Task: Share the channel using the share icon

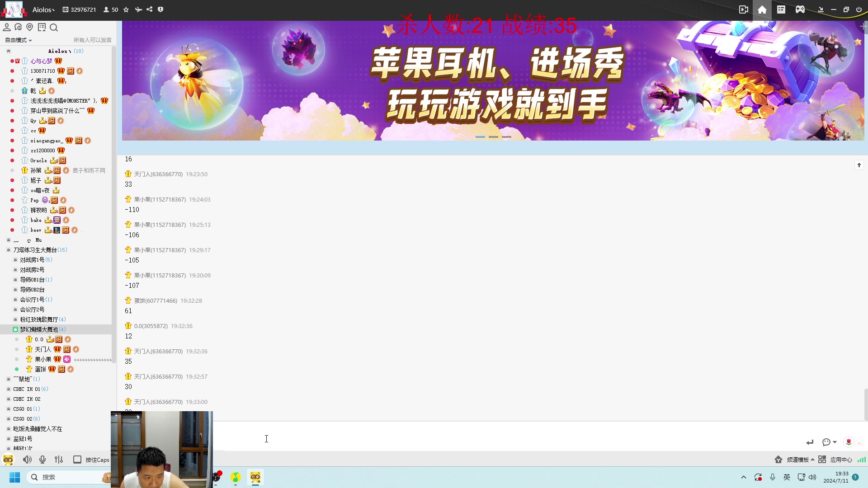Action: (x=150, y=9)
